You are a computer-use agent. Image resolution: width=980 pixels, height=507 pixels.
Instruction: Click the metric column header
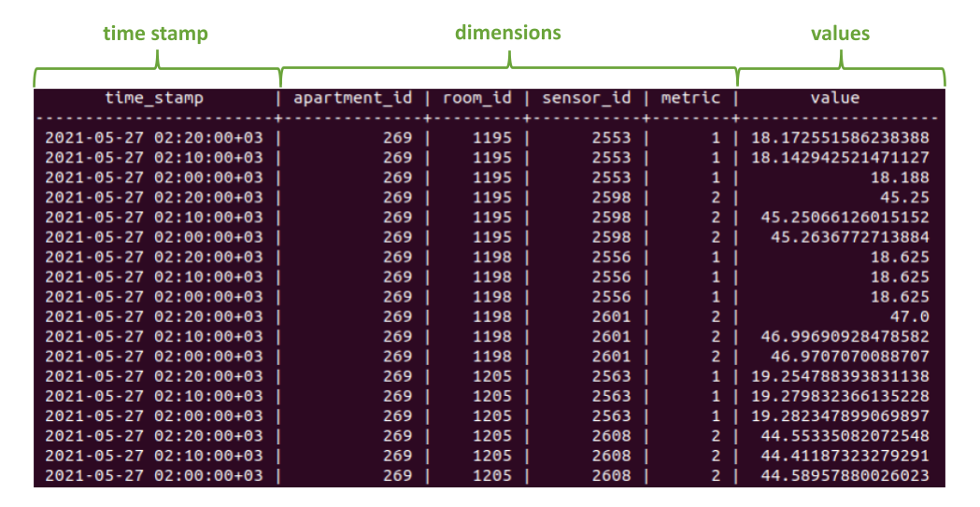(x=690, y=97)
